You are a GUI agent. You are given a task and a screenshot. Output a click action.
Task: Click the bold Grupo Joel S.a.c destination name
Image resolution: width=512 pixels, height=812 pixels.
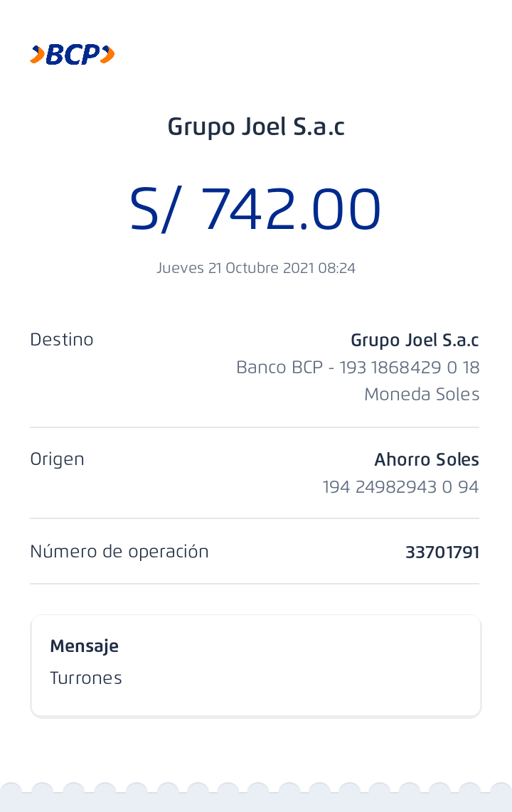[x=415, y=340]
